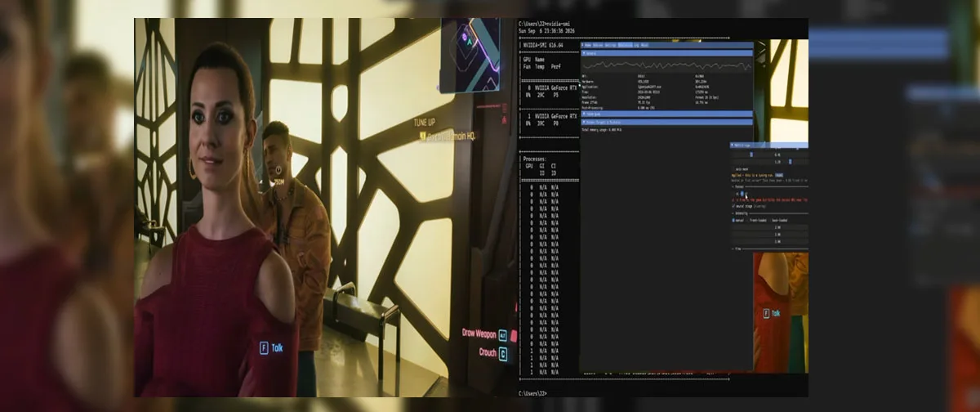Image resolution: width=980 pixels, height=412 pixels.
Task: Click the nvidia-smi command line at terminal top
Action: click(x=546, y=26)
